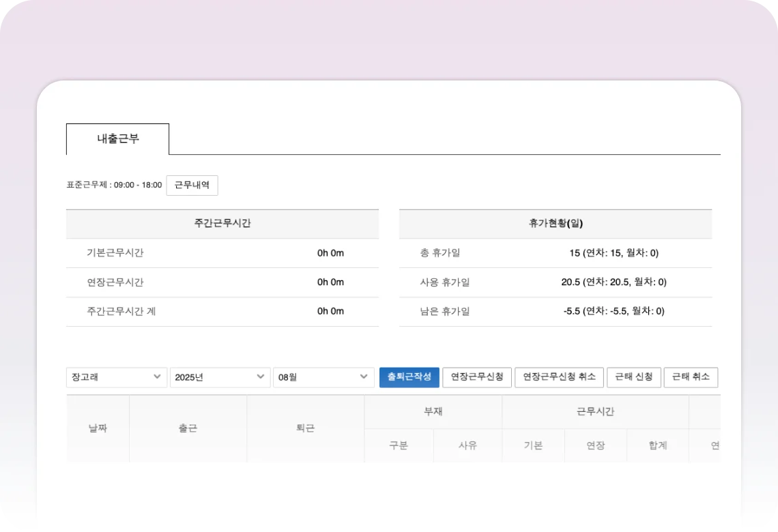
Task: Select the 연장근무신청 취소 button
Action: (559, 377)
